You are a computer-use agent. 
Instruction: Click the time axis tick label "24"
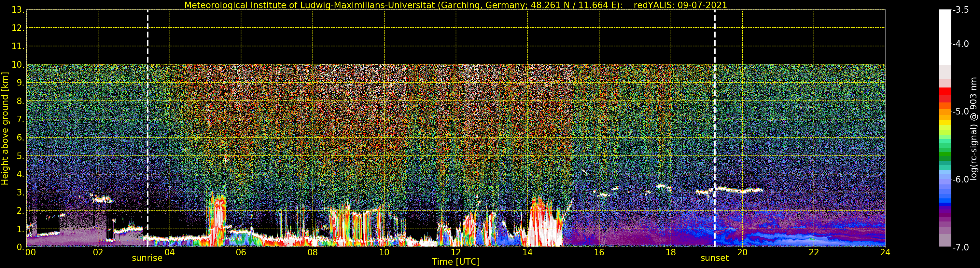pos(885,252)
